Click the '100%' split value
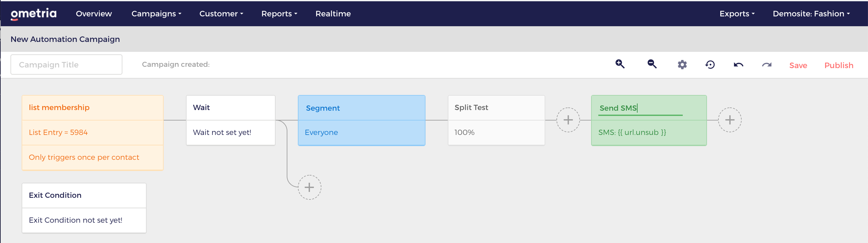Viewport: 868px width, 243px height. 464,132
